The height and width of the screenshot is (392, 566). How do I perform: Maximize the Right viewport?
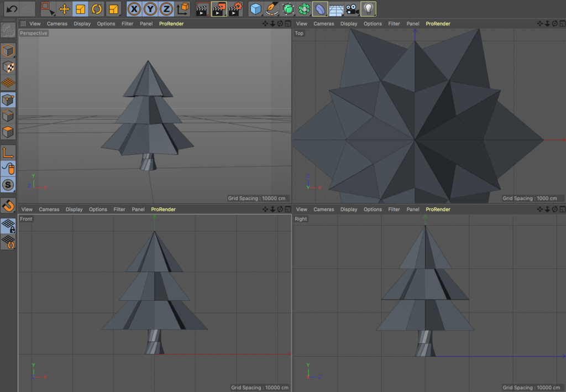coord(562,210)
